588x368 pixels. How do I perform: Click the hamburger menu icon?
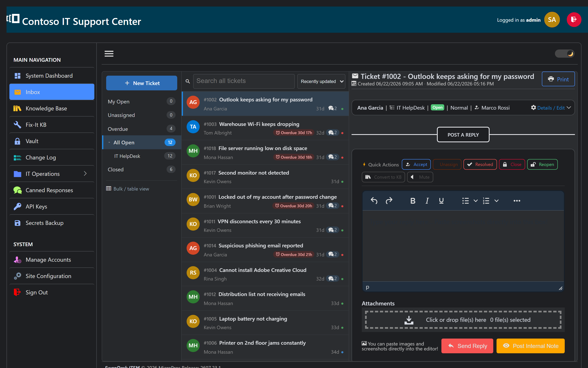[x=109, y=54]
